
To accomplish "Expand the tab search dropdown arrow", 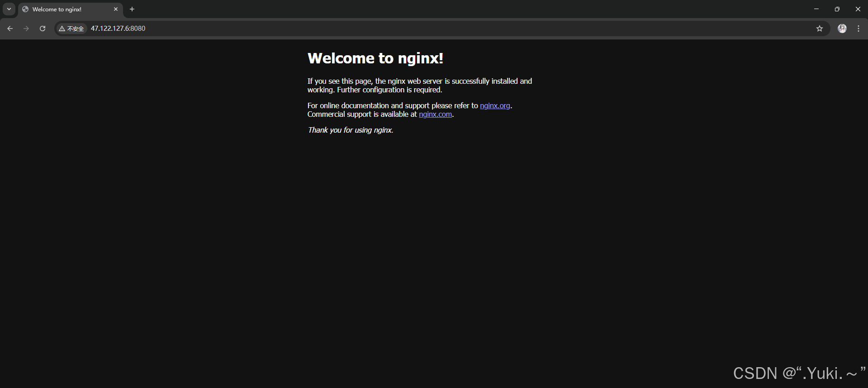I will [x=9, y=9].
